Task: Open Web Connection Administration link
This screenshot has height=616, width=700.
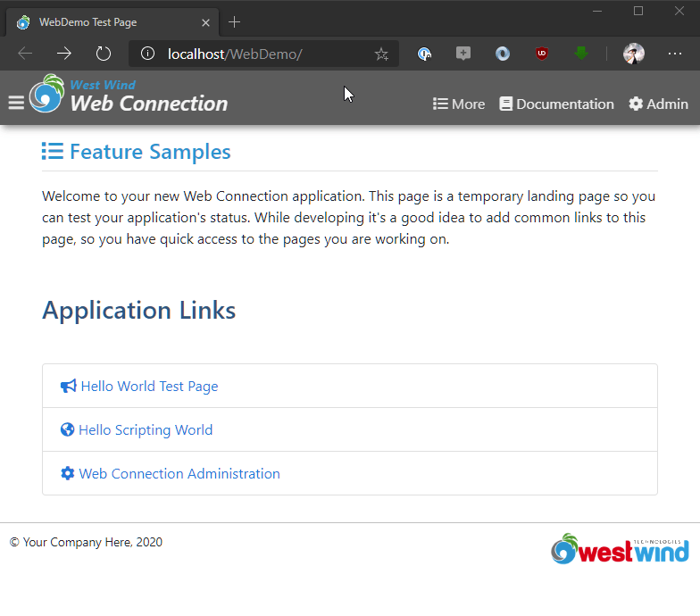Action: tap(179, 473)
